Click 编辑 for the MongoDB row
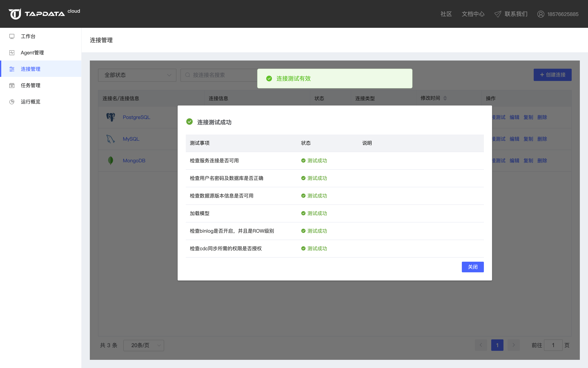Viewport: 588px width, 368px height. (x=514, y=160)
